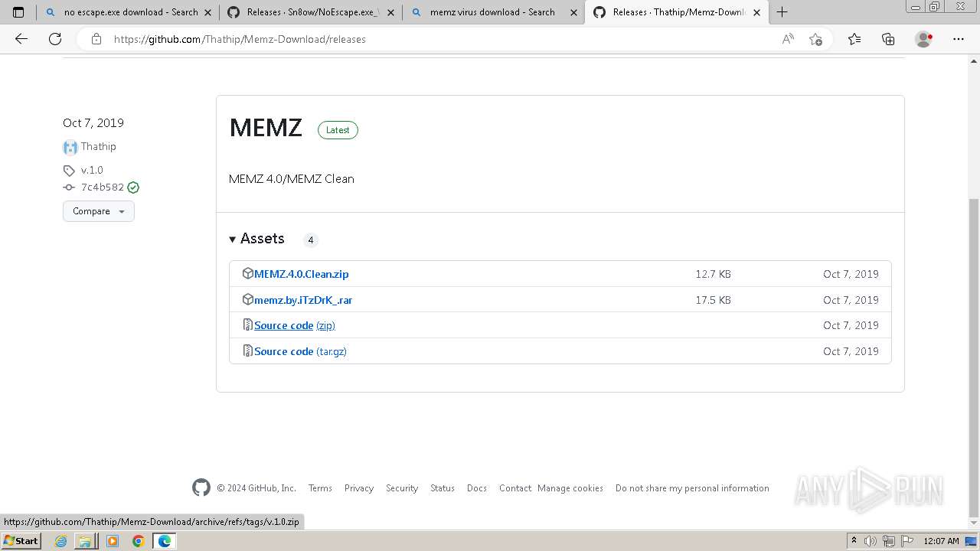Screen dimensions: 980x551
Task: Open the tab actions menu icon
Action: 18,12
